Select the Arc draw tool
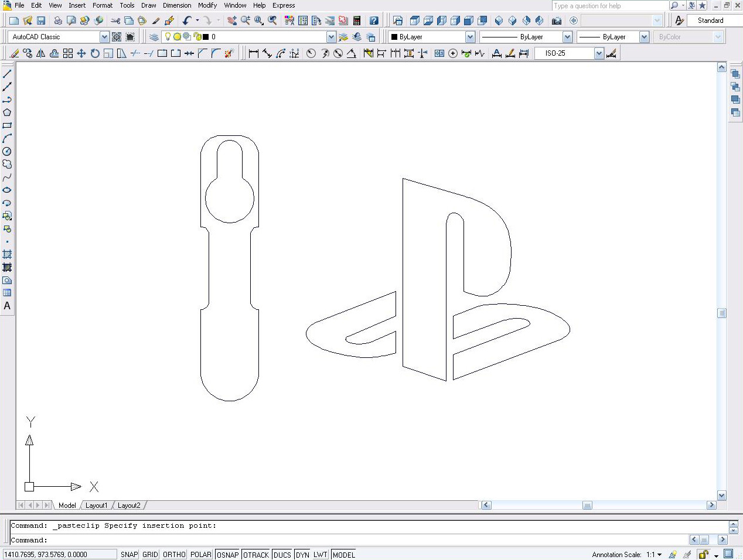743x560 pixels. pos(7,138)
